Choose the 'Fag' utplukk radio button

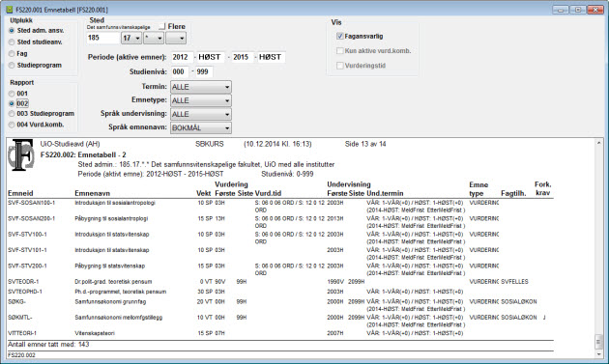coord(12,53)
